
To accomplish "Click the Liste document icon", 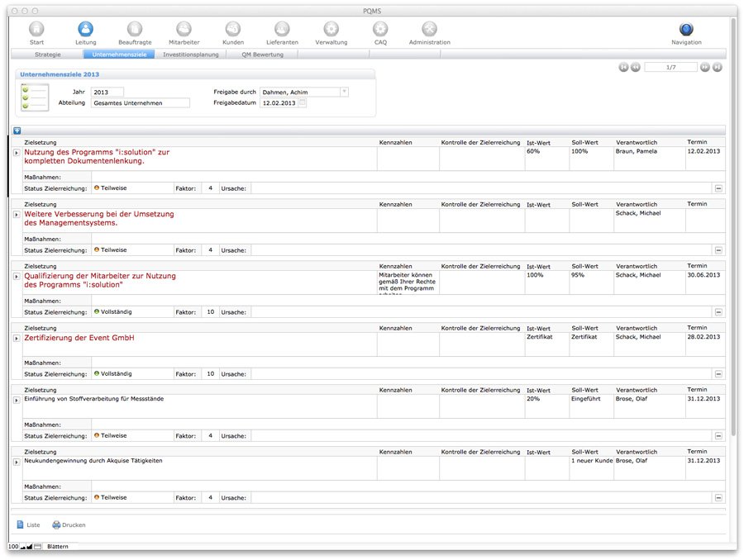I will pos(21,524).
